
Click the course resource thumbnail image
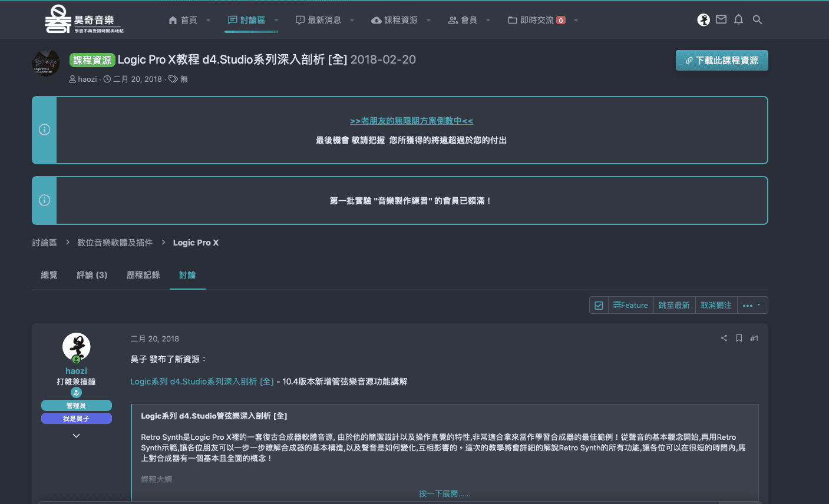click(x=46, y=63)
